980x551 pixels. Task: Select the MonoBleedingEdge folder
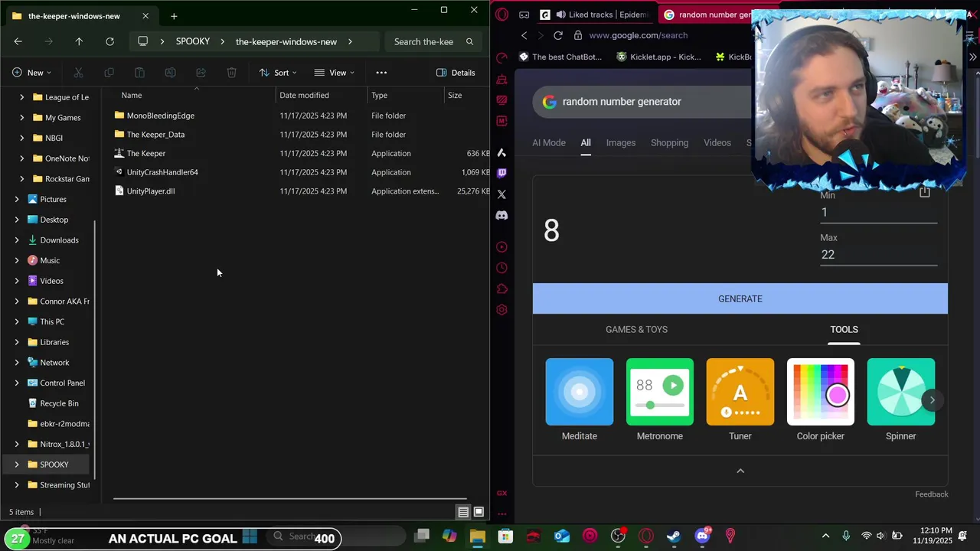[x=161, y=116]
